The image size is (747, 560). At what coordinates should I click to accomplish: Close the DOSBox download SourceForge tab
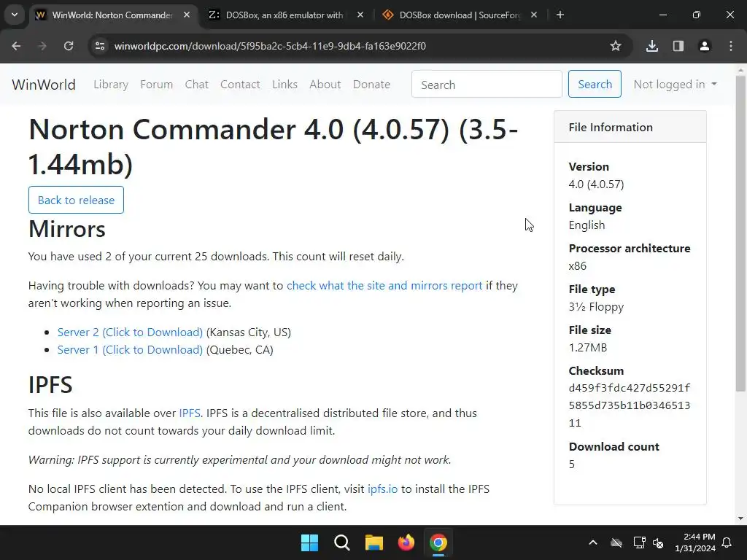(x=533, y=15)
